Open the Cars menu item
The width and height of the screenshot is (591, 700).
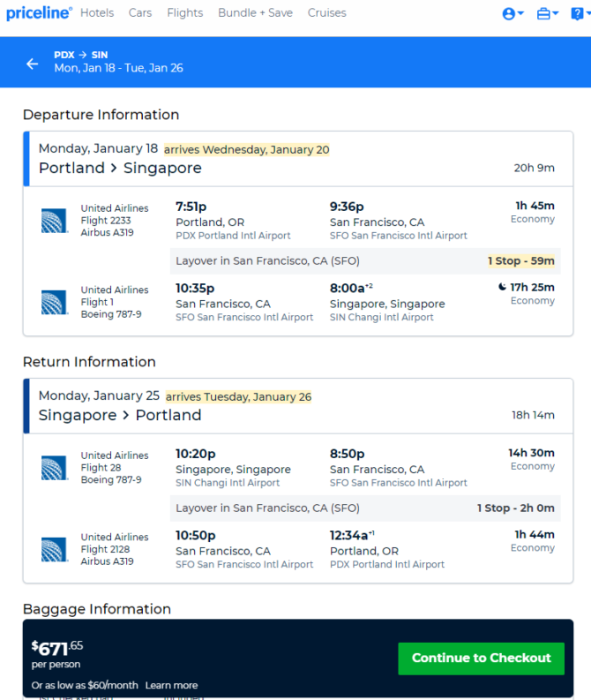click(x=140, y=13)
